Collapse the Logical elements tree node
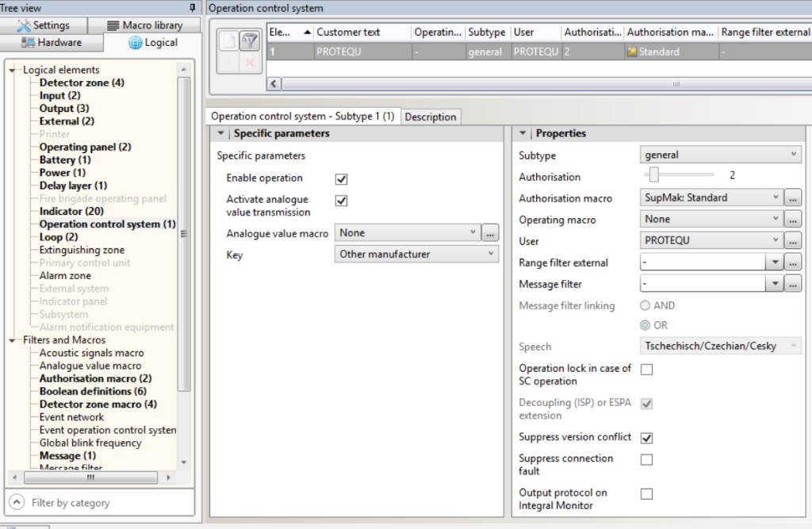The height and width of the screenshot is (529, 812). tap(12, 70)
